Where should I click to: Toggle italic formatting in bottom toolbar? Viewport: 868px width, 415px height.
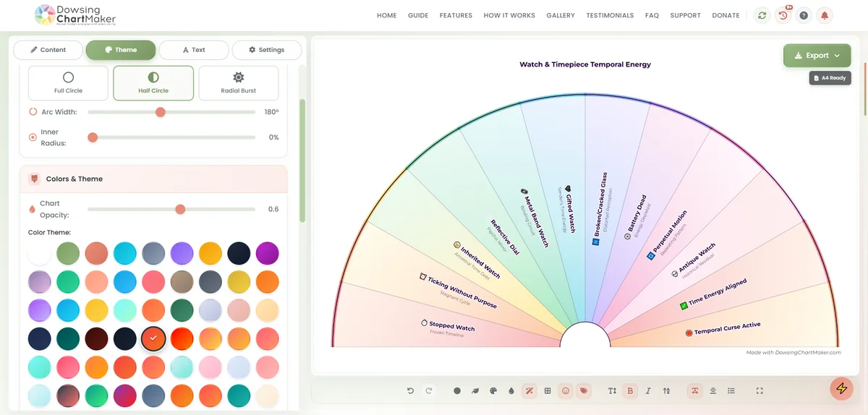648,390
